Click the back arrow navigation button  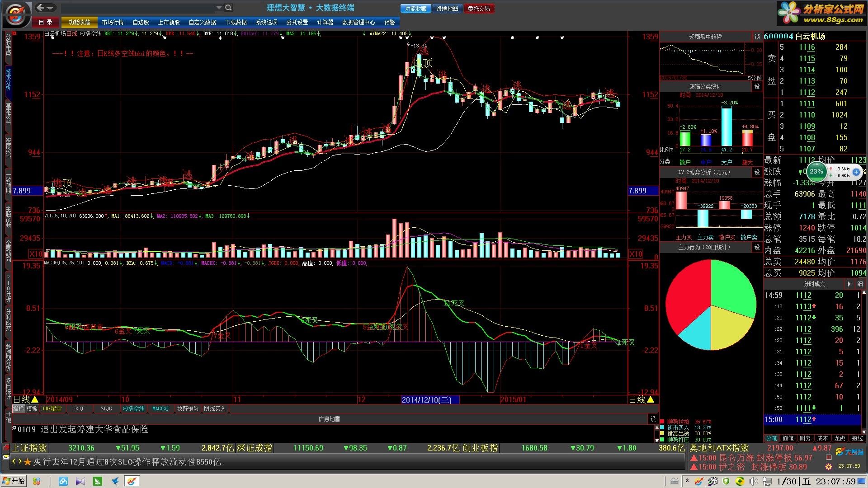click(41, 8)
